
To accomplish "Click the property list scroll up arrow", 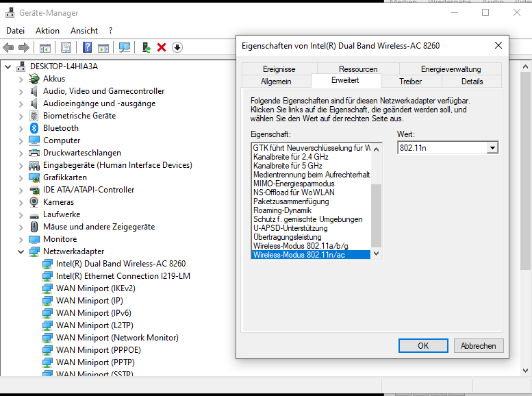I will pos(377,149).
